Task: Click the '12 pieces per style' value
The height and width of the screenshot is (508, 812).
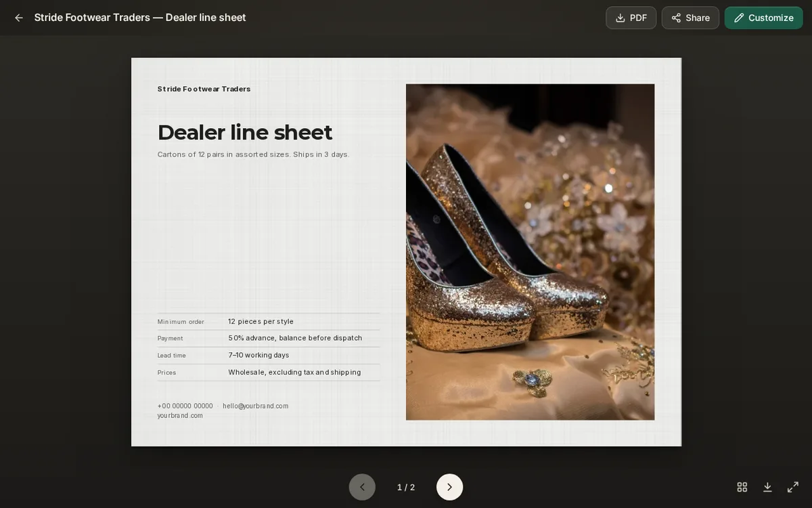Action: coord(261,322)
